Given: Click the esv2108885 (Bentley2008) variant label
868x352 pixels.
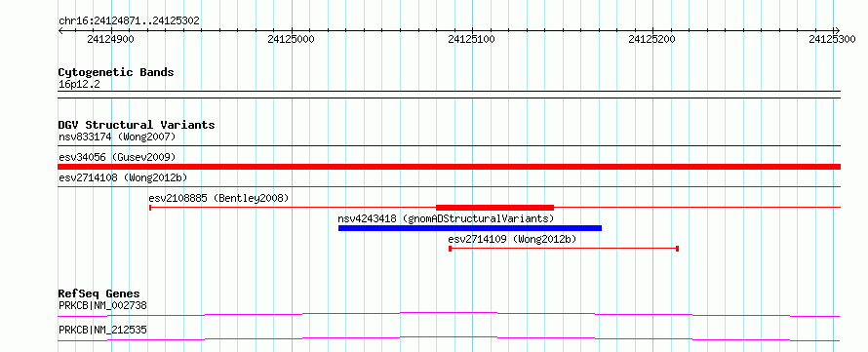Looking at the screenshot, I should click(218, 198).
